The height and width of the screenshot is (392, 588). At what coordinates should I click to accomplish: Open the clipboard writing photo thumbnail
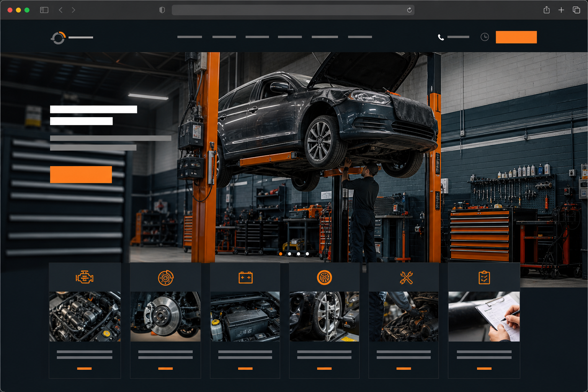(484, 317)
